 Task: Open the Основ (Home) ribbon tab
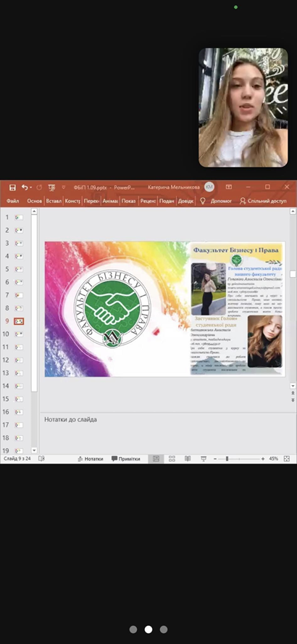pos(35,202)
